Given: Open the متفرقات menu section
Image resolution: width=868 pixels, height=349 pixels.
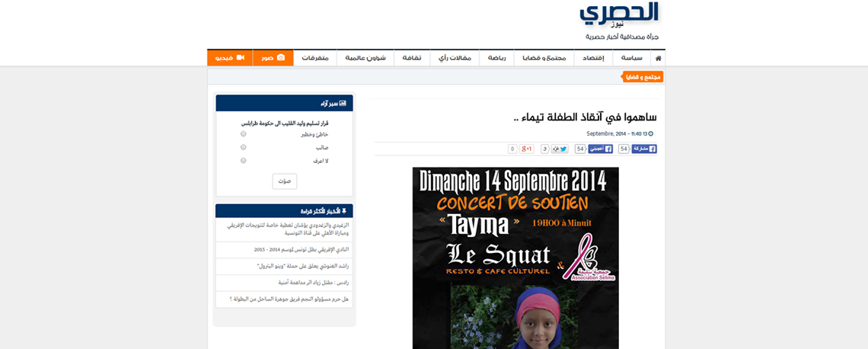Looking at the screenshot, I should click(x=315, y=58).
